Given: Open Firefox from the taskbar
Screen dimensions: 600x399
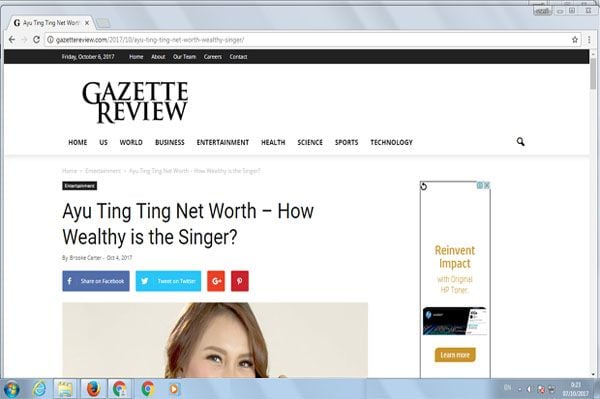Looking at the screenshot, I should (x=93, y=389).
